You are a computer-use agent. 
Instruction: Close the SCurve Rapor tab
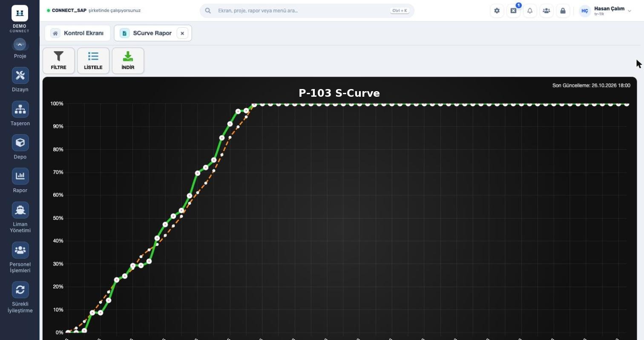coord(182,33)
